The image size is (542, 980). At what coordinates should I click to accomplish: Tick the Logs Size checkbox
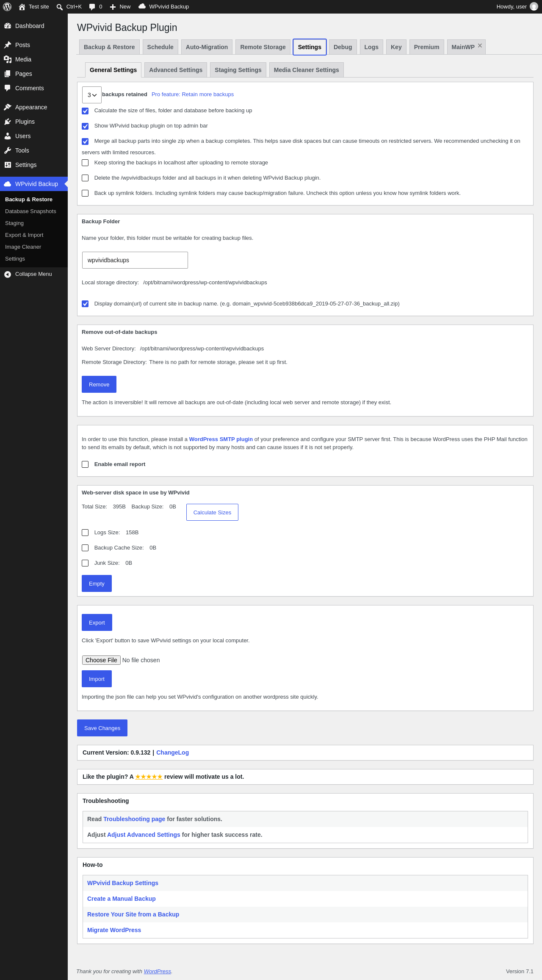[x=85, y=533]
